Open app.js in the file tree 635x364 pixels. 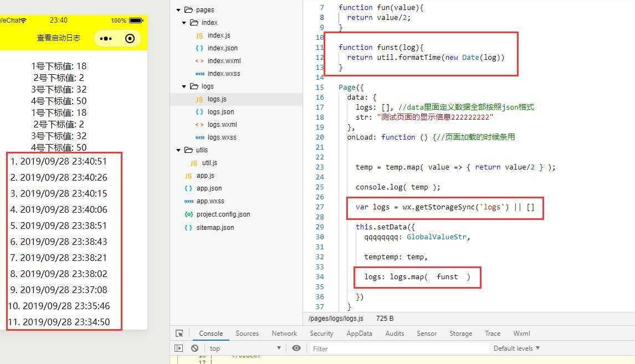pos(206,176)
